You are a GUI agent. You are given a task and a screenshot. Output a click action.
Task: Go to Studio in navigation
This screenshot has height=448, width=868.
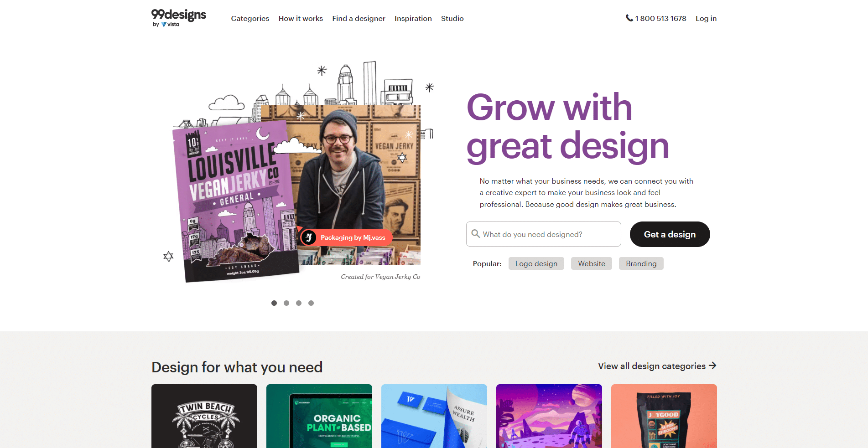pos(452,18)
